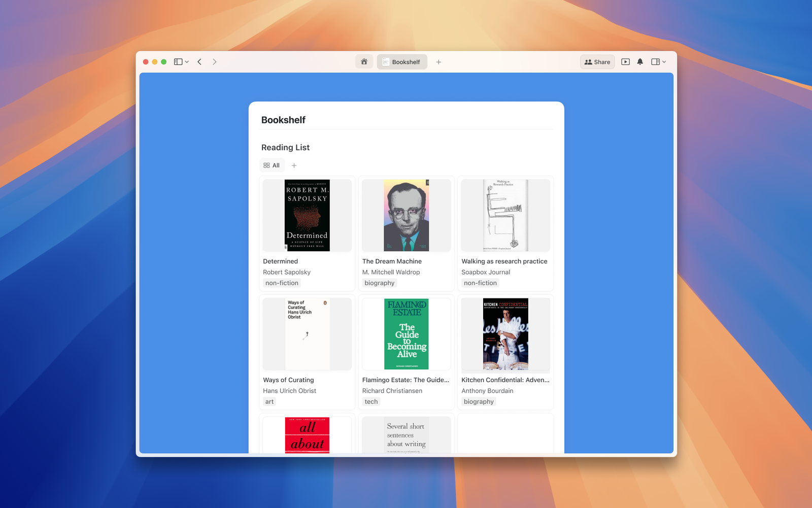Screen dimensions: 812x508
Task: Open the red "all about" book cover
Action: pos(307,435)
